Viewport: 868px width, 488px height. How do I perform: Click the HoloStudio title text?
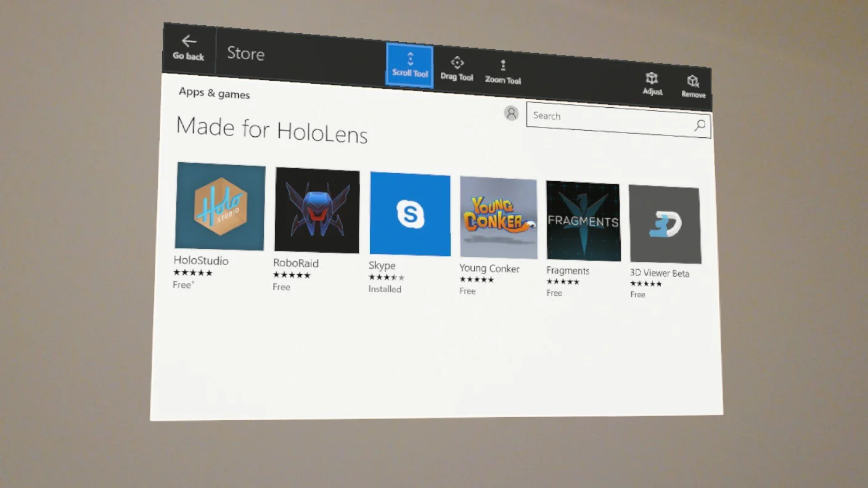point(201,261)
